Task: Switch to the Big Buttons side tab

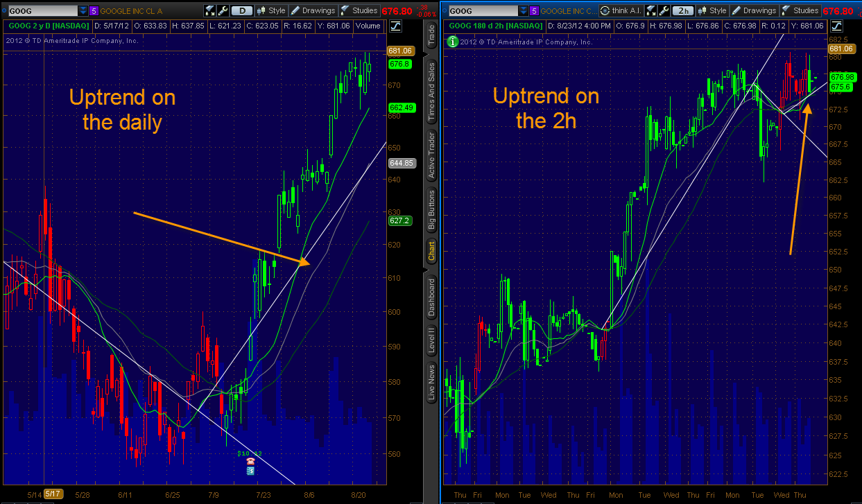Action: click(431, 210)
